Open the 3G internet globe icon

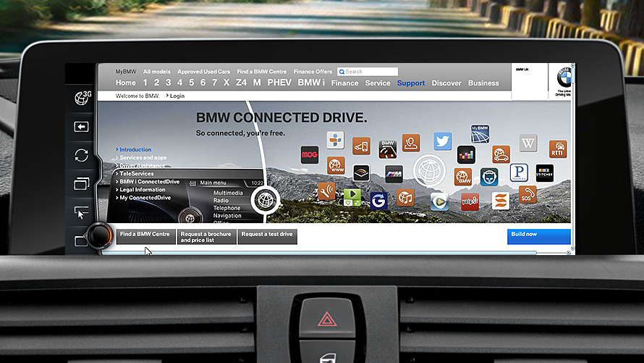[82, 98]
